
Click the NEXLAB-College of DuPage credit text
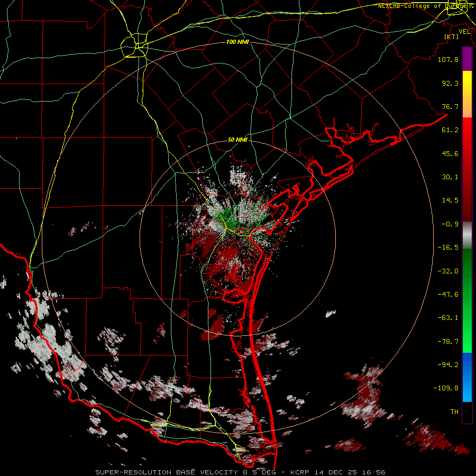click(425, 6)
